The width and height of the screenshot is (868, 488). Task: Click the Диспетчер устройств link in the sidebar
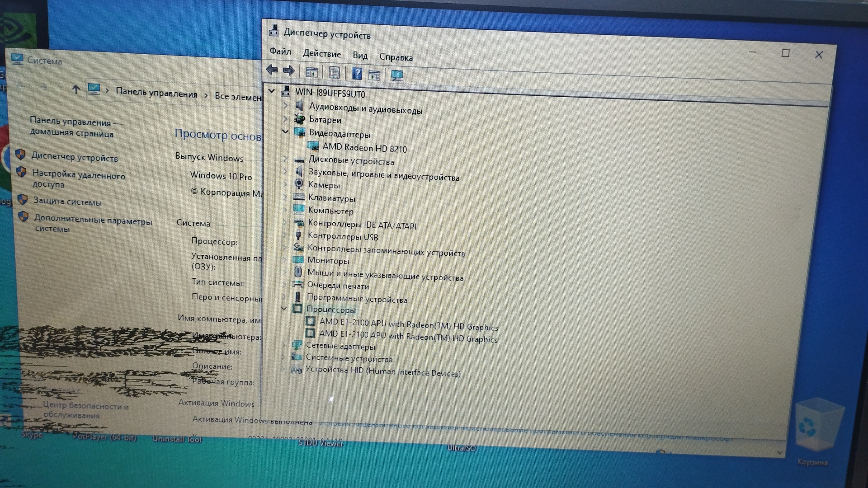pyautogui.click(x=75, y=157)
